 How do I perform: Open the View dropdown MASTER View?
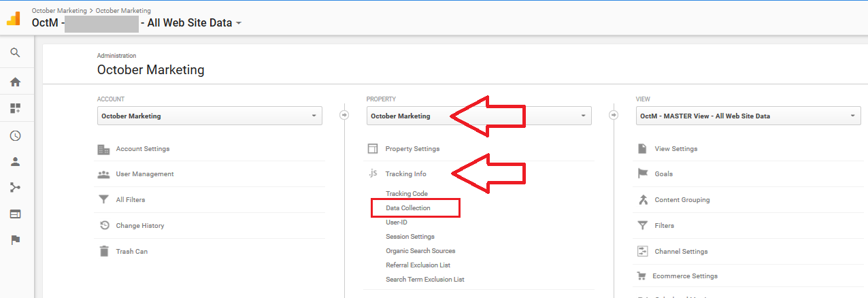coord(748,116)
